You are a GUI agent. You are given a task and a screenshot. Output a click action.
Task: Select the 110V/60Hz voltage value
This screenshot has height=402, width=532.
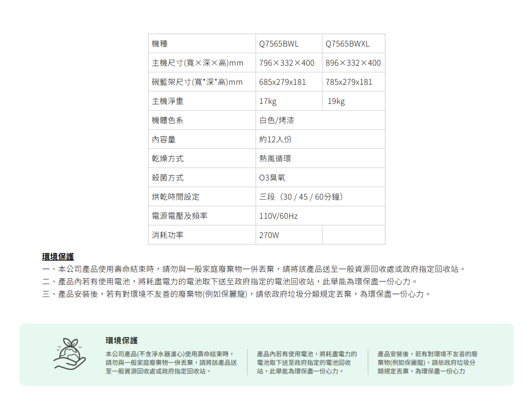point(278,216)
